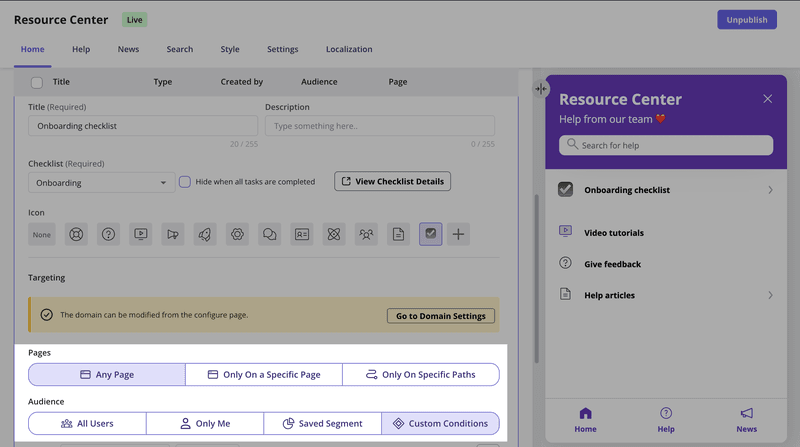Switch to the Localization tab
This screenshot has height=447, width=800.
pos(349,49)
